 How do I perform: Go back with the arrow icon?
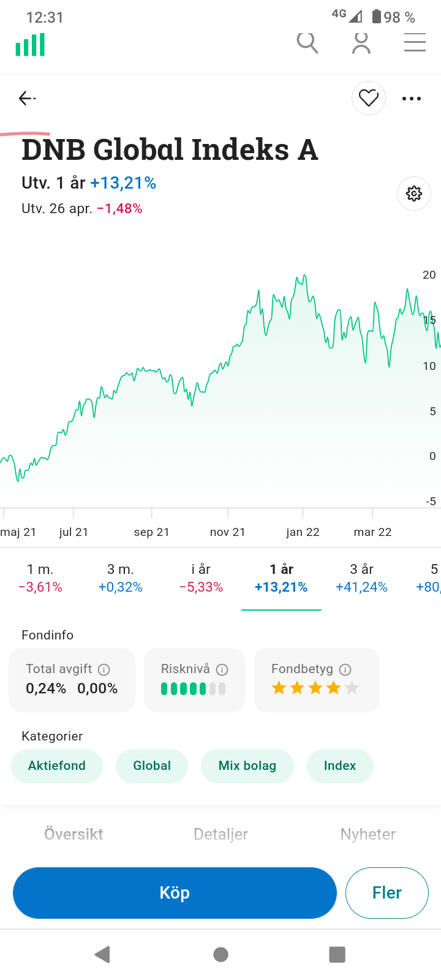tap(26, 98)
